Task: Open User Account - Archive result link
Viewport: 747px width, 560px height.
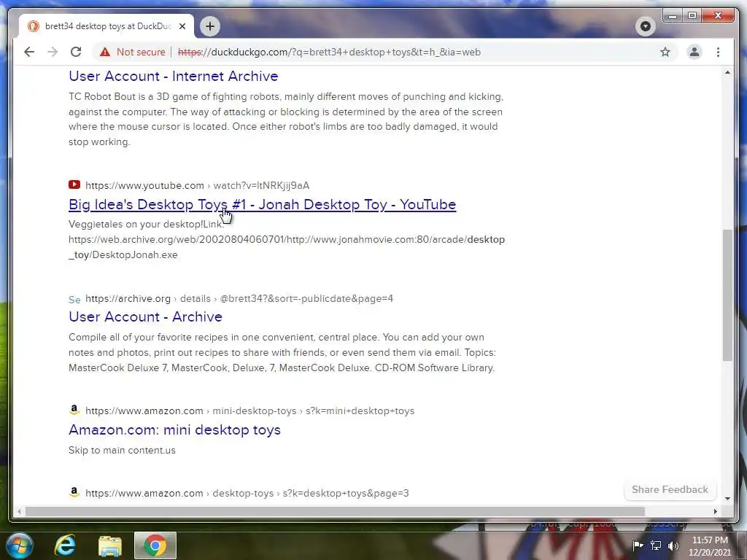Action: [x=145, y=316]
